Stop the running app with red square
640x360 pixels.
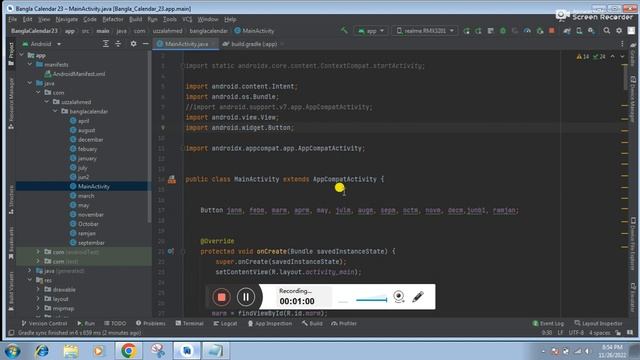552,31
